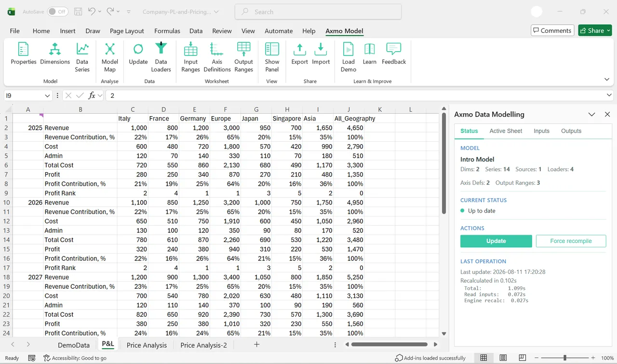
Task: Load the demo model
Action: [x=349, y=57]
